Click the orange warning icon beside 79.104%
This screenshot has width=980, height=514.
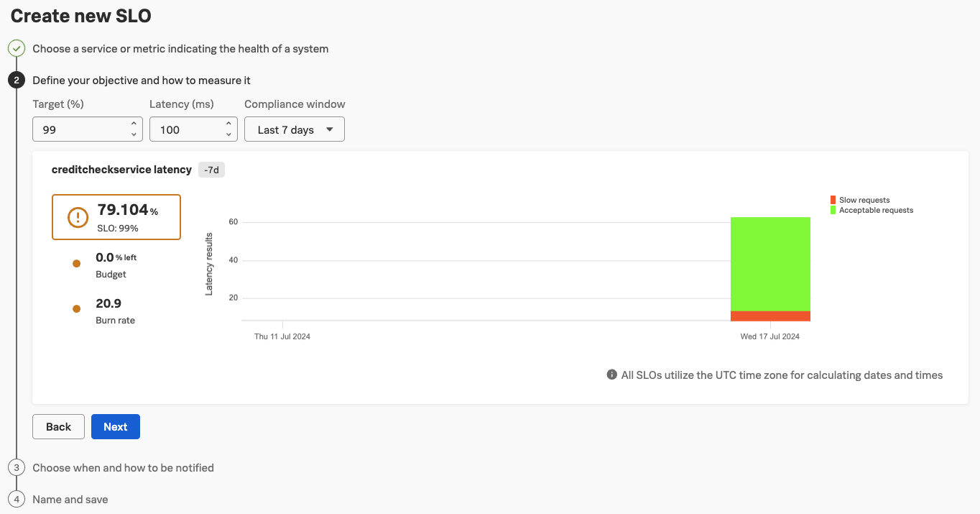pos(78,217)
